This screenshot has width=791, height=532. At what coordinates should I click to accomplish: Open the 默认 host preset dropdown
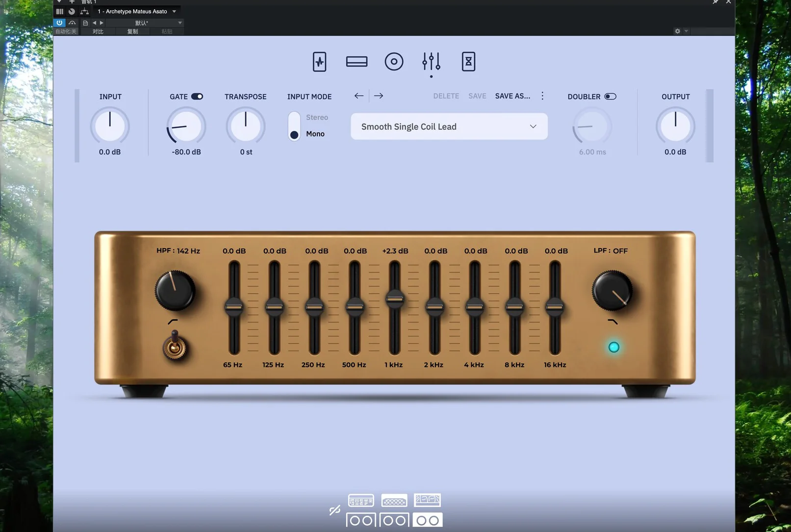[142, 23]
